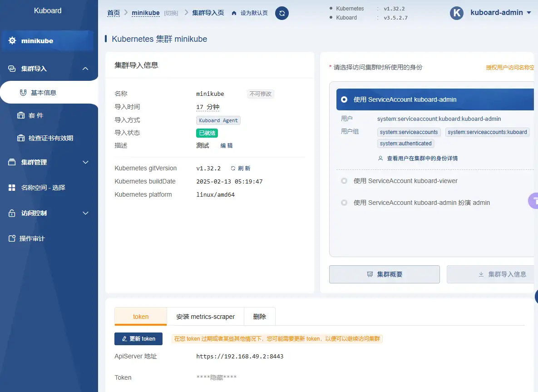Switch to the 删除 tab
Viewport: 538px width, 392px height.
click(259, 317)
